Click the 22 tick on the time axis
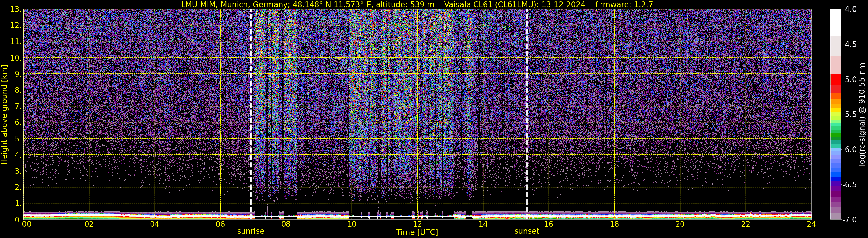The width and height of the screenshot is (868, 238). point(746,224)
